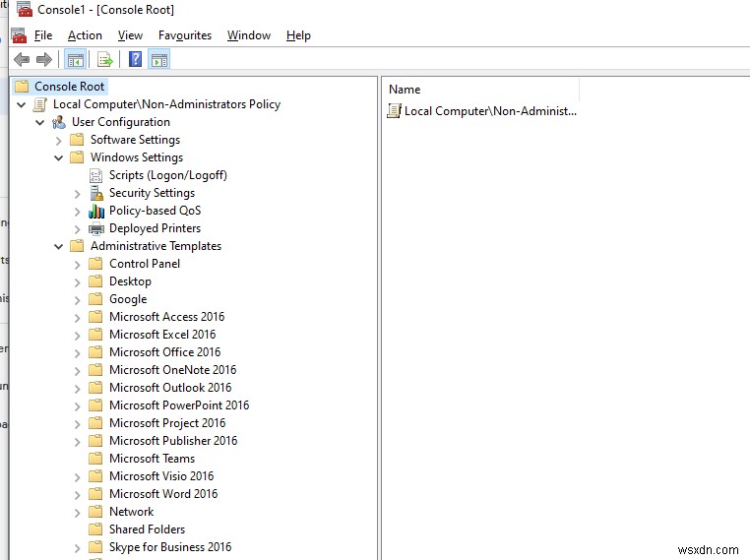Expand the Skype for Business 2016 node
Image resolution: width=750 pixels, height=560 pixels.
pyautogui.click(x=77, y=547)
